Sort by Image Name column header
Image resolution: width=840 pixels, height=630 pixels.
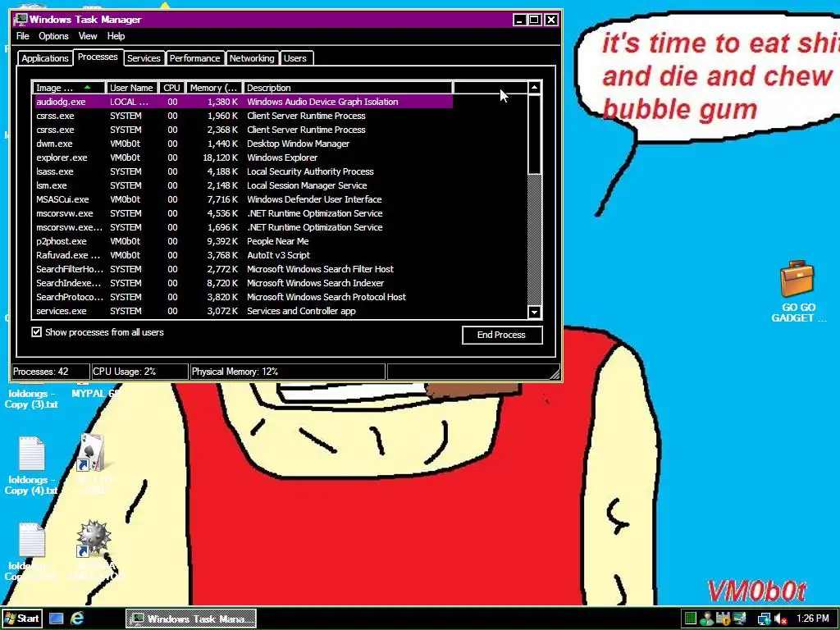68,88
